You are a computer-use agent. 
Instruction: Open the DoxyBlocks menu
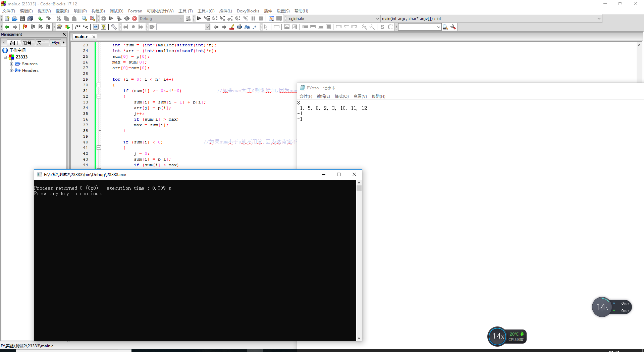(248, 11)
